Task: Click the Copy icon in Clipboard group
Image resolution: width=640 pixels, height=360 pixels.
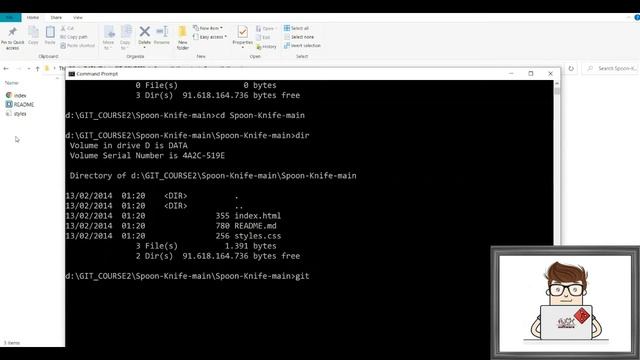Action: [33, 36]
